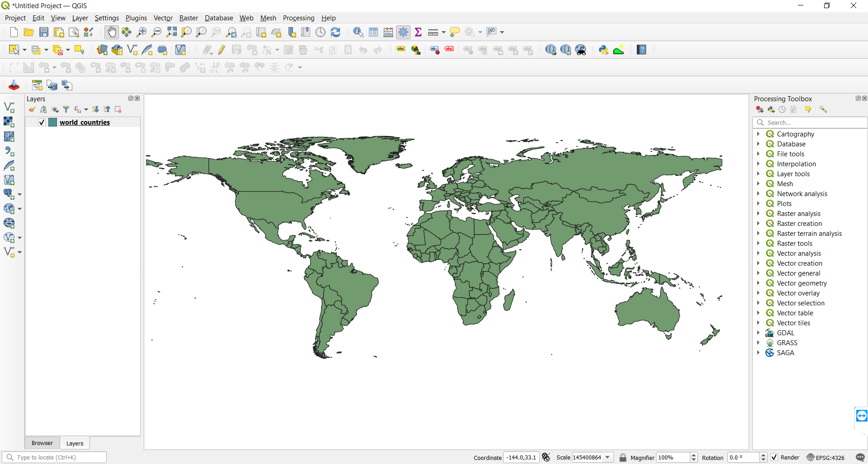Open the Python console icon
The width and height of the screenshot is (868, 464).
[604, 50]
